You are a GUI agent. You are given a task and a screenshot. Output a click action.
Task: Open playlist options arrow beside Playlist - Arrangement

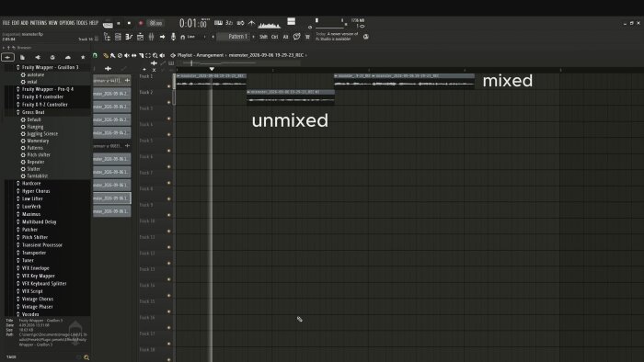[x=173, y=55]
